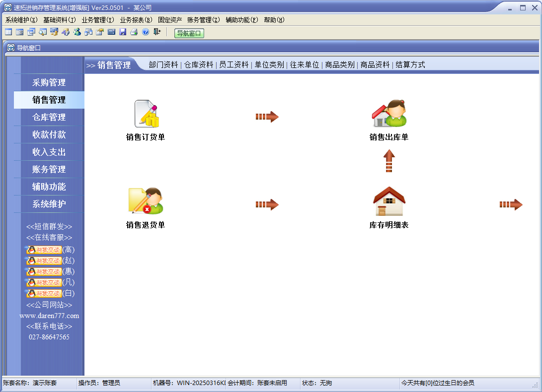Click the cascading windows toolbar icon

click(31, 32)
